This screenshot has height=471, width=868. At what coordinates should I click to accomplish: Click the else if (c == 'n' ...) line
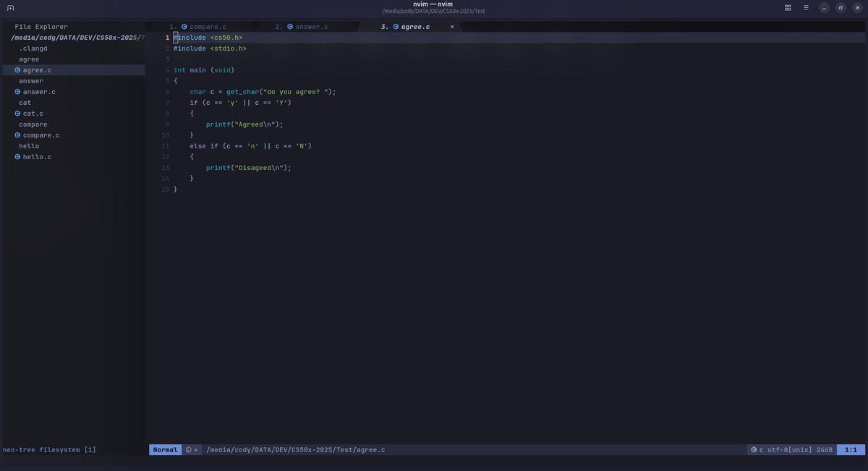point(251,146)
